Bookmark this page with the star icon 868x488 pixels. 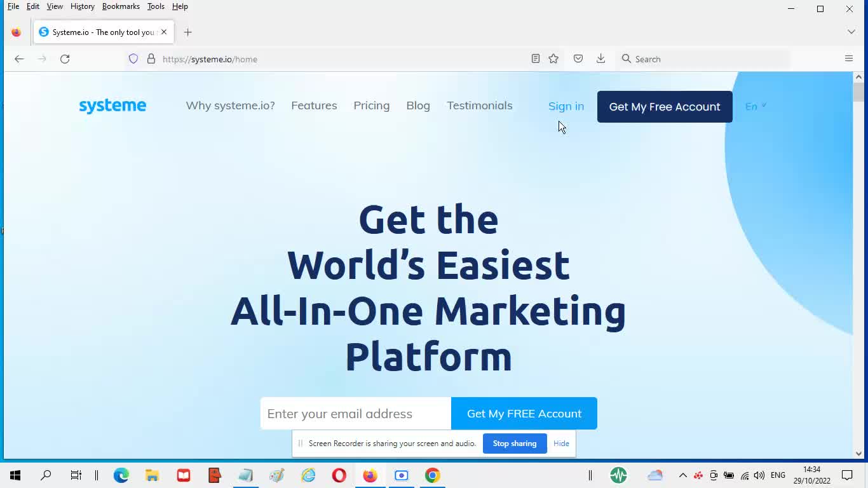point(553,59)
